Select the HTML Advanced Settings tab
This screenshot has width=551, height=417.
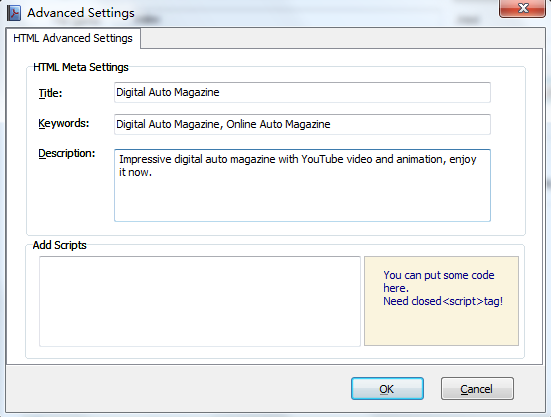coord(73,38)
